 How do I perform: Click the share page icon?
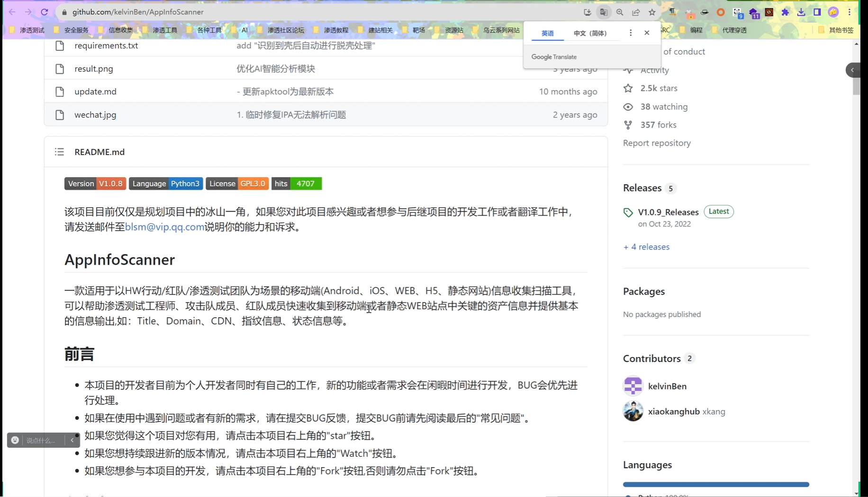(x=636, y=12)
